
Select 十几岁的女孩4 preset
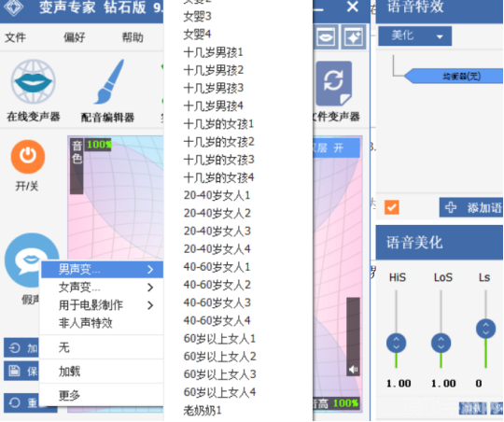click(219, 177)
